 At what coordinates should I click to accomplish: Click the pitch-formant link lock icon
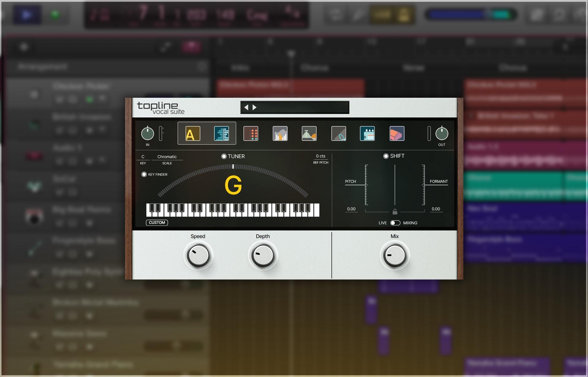pyautogui.click(x=395, y=211)
